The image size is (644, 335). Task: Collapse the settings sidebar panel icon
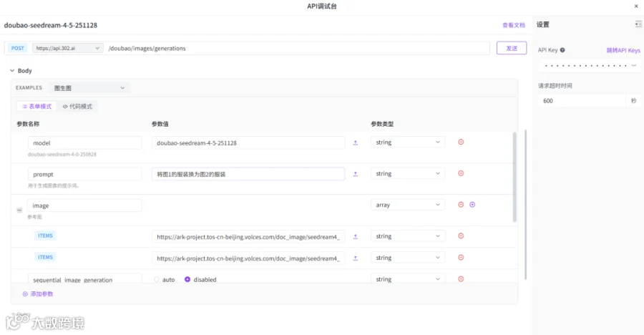click(638, 24)
